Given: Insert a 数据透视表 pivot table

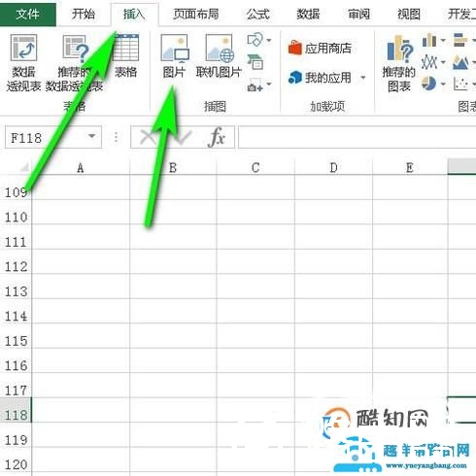Looking at the screenshot, I should click(x=23, y=63).
